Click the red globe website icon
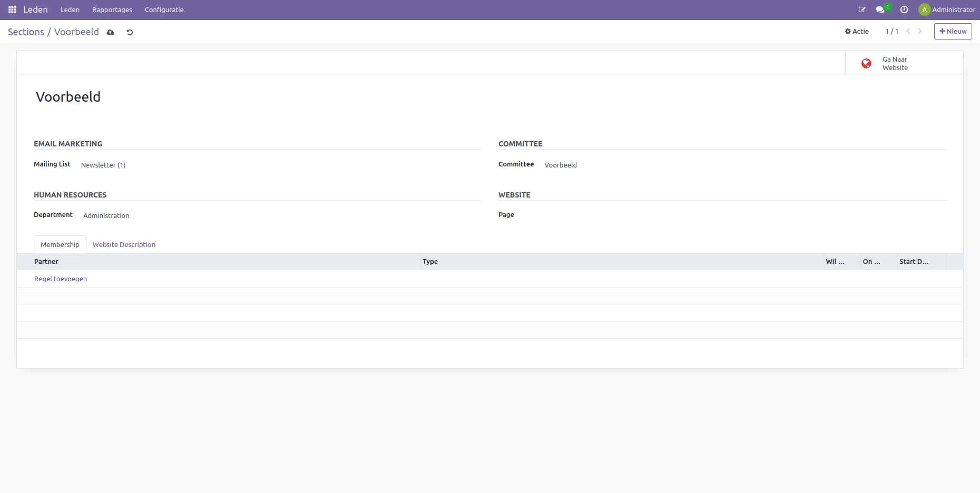The width and height of the screenshot is (980, 493). click(x=866, y=63)
